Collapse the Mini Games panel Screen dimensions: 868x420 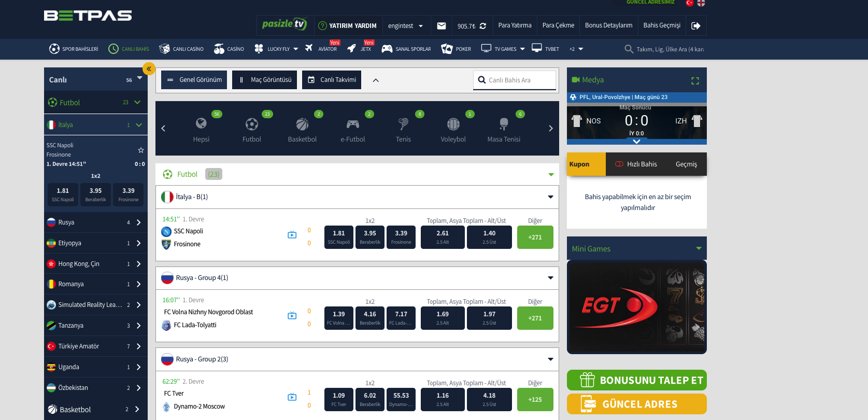pyautogui.click(x=699, y=249)
